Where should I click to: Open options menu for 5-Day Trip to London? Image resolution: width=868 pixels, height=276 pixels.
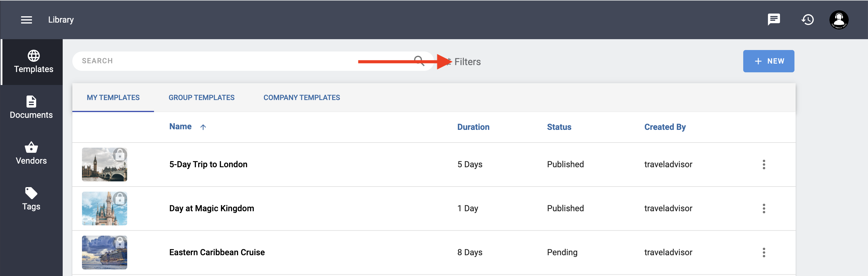(763, 165)
